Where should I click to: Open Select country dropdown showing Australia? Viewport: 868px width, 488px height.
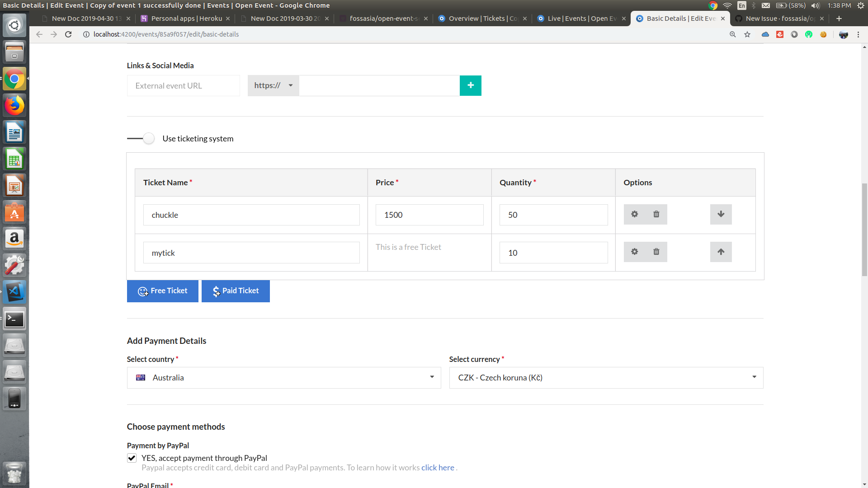tap(284, 378)
